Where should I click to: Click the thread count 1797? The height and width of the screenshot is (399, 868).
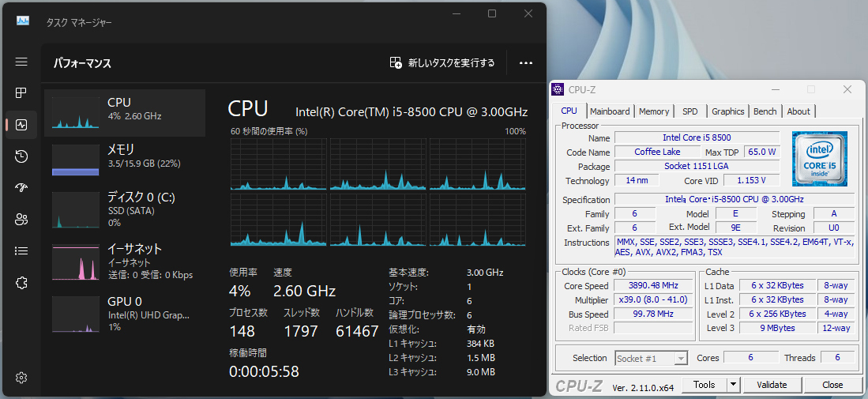(x=301, y=332)
